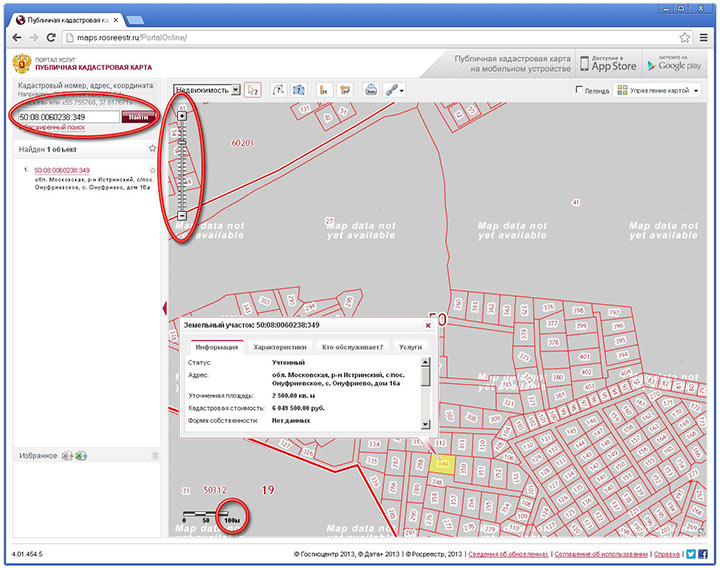Expand the Управление картой menu
Viewport: 720px width, 570px height.
[x=658, y=90]
